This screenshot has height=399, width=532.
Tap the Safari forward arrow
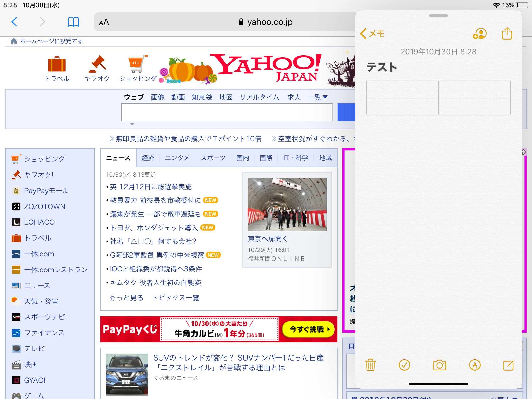(42, 22)
